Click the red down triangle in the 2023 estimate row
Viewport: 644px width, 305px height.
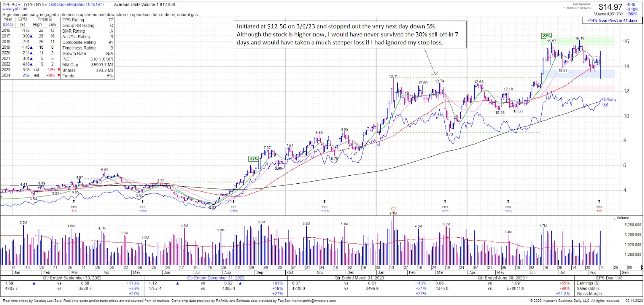(x=59, y=70)
